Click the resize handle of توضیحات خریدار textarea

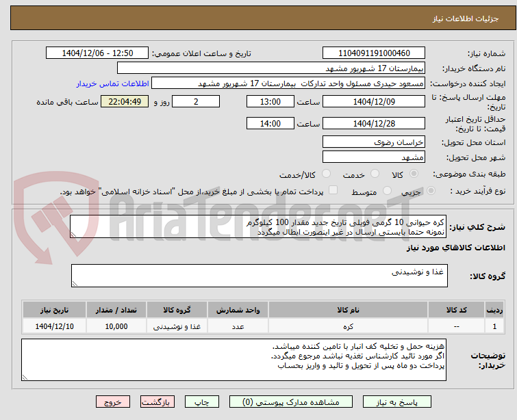[25, 378]
